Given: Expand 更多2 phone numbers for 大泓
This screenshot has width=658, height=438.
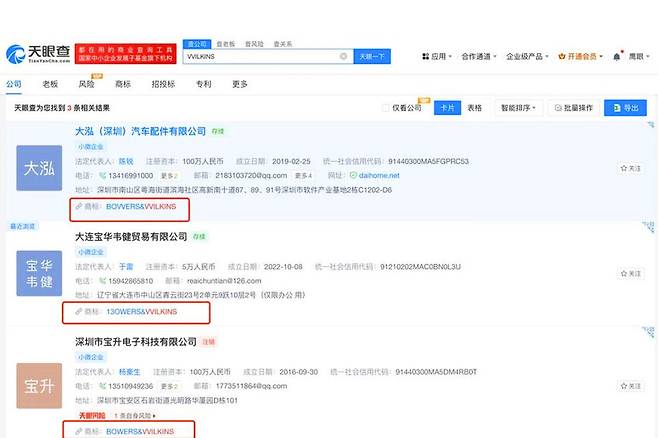Looking at the screenshot, I should pos(170,175).
